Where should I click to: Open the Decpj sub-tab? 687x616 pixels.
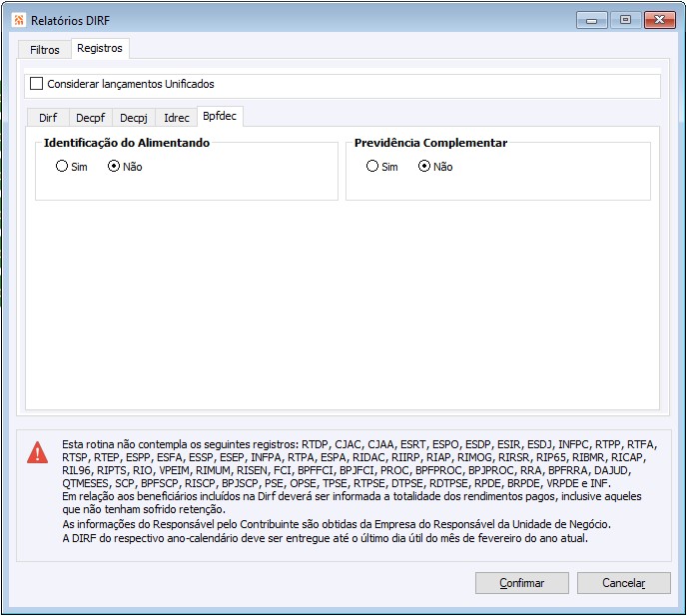[134, 118]
